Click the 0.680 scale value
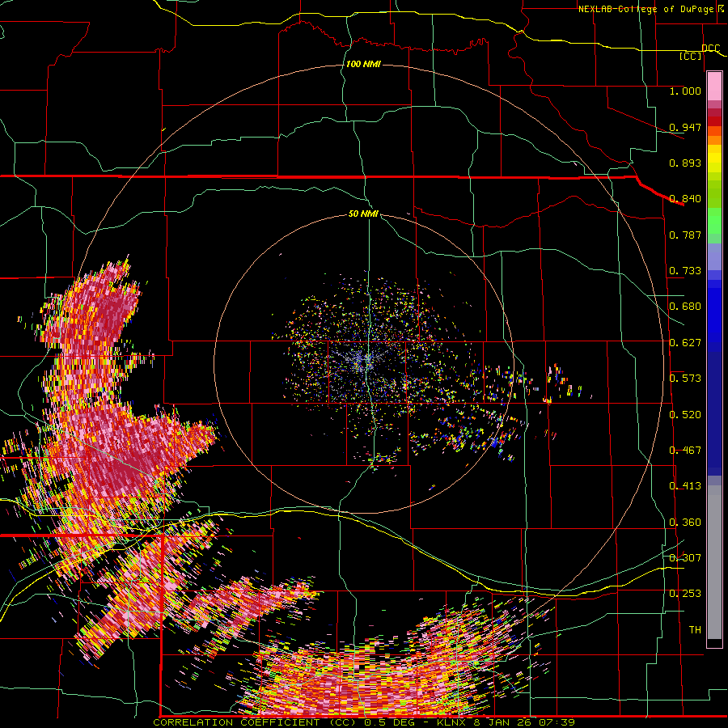728x728 pixels. pyautogui.click(x=685, y=307)
